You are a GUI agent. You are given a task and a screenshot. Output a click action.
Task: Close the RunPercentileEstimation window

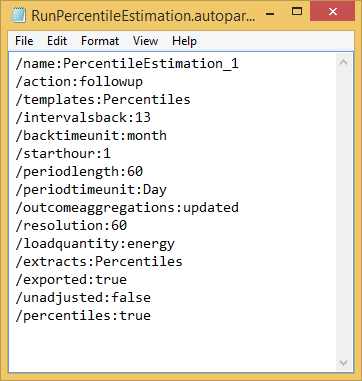click(333, 12)
